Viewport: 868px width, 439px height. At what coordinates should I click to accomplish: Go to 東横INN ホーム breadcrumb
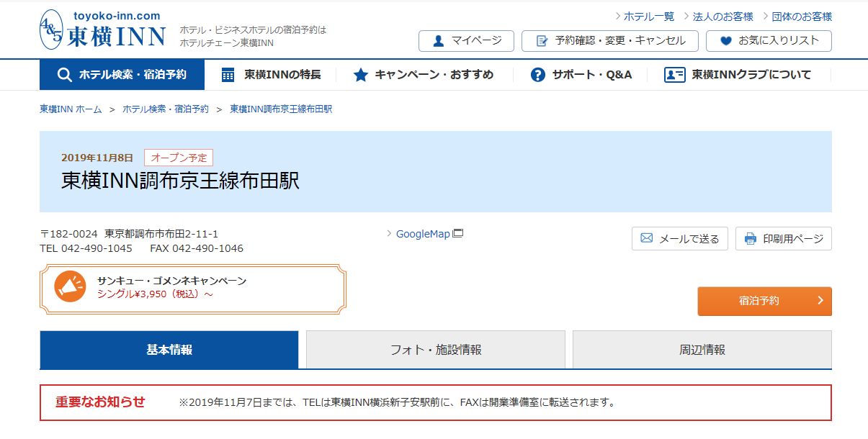click(x=71, y=109)
